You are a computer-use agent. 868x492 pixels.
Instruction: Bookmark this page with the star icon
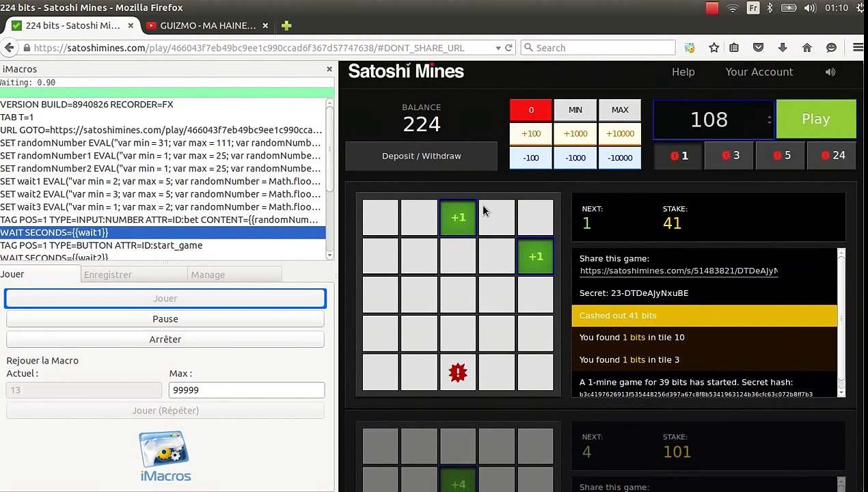click(x=714, y=48)
